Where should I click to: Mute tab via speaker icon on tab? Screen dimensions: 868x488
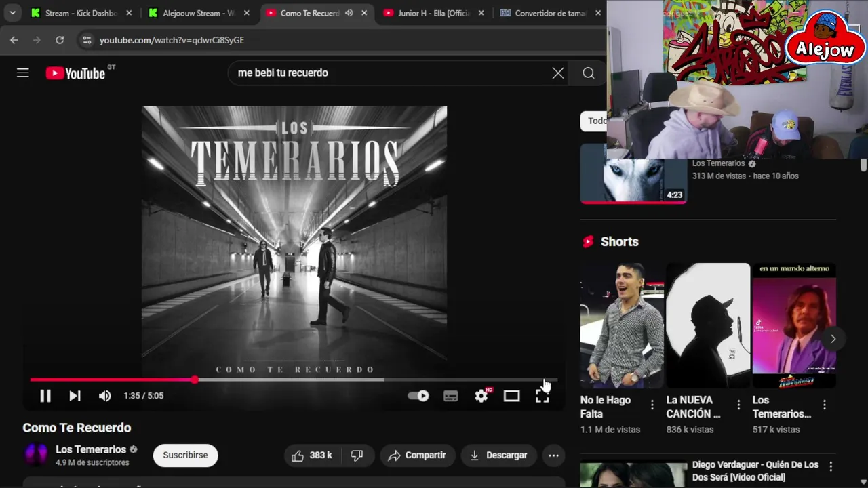349,13
